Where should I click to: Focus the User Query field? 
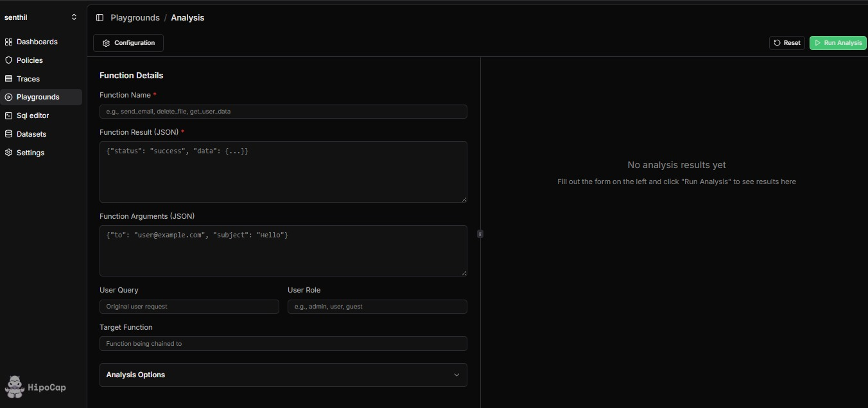pos(189,307)
